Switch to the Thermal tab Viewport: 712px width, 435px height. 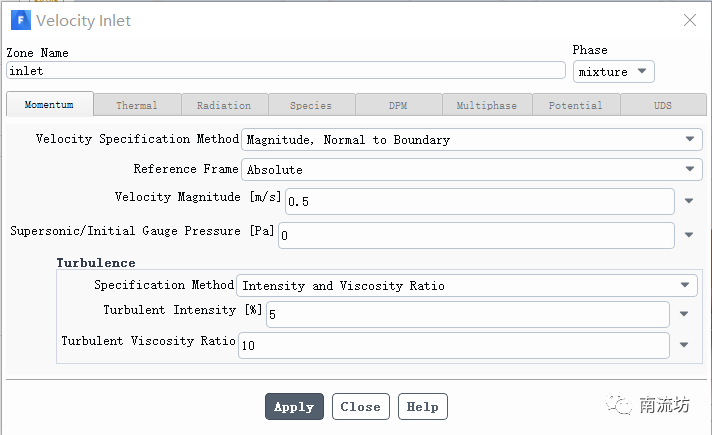[137, 105]
